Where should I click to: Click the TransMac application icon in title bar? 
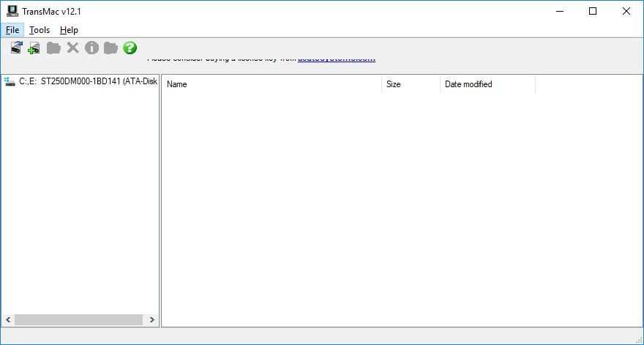(12, 11)
